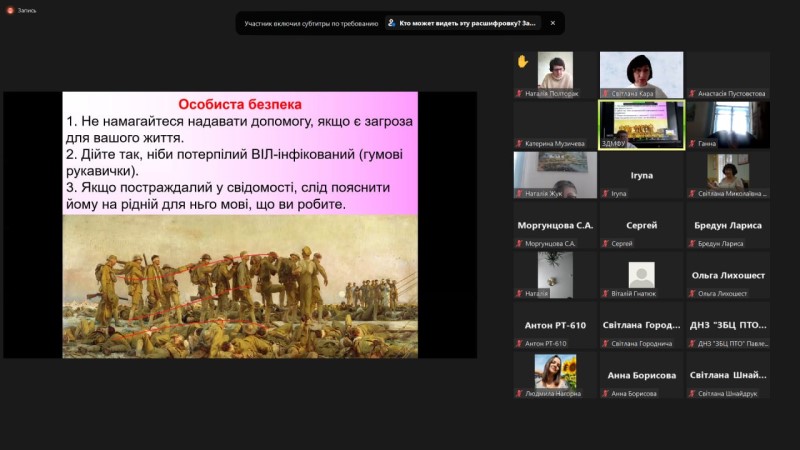Select Бредун Лариса participant tile
Screen dimensions: 800x450
[728, 224]
